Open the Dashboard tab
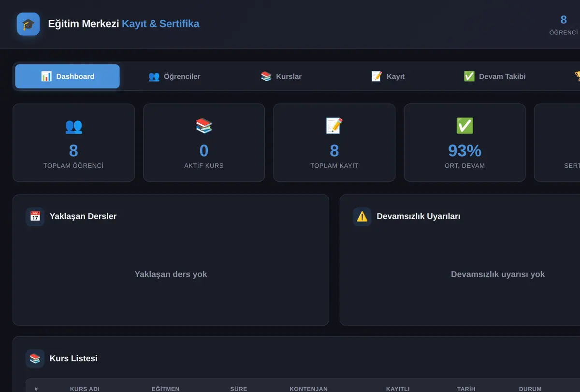Viewport: 580px width, 392px height. (x=67, y=76)
